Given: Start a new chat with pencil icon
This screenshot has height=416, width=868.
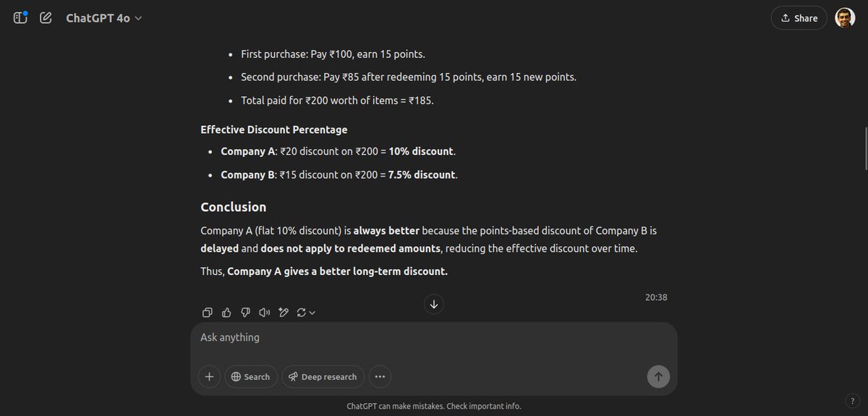Looking at the screenshot, I should coord(46,17).
